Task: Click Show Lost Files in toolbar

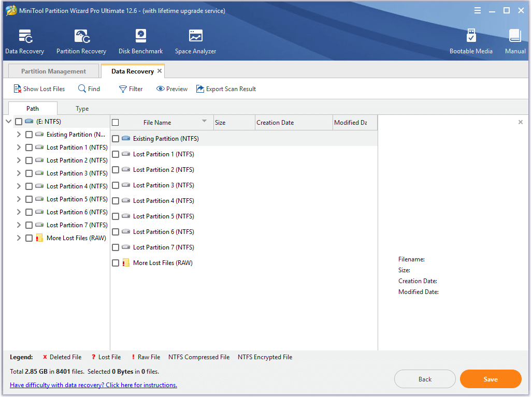Action: point(39,89)
